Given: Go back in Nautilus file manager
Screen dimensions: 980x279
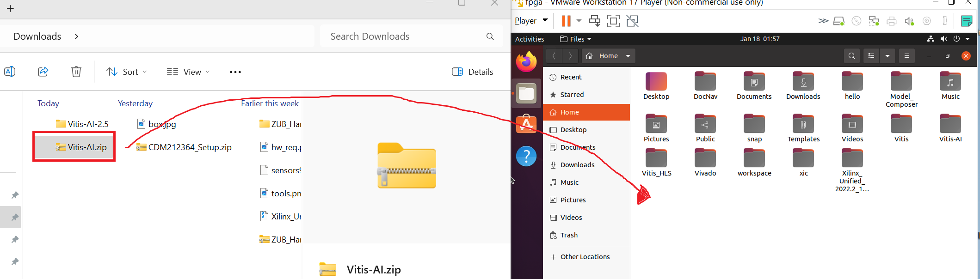Looking at the screenshot, I should click(554, 56).
